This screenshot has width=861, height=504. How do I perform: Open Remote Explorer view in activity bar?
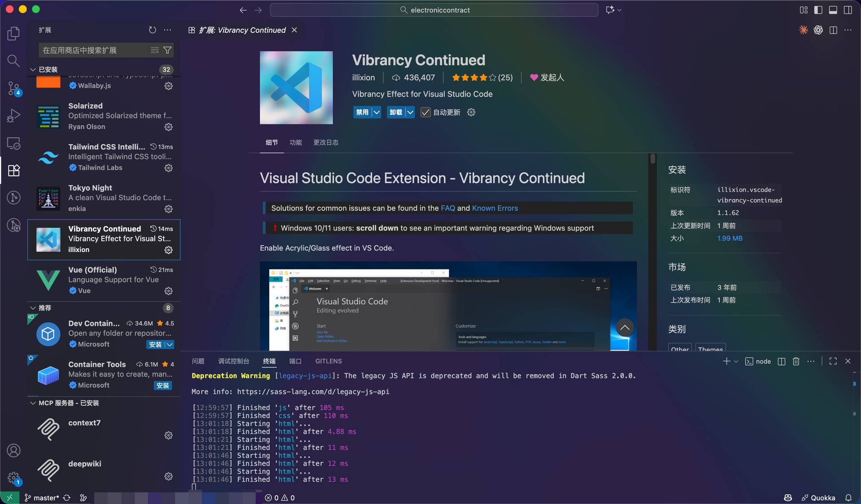13,143
